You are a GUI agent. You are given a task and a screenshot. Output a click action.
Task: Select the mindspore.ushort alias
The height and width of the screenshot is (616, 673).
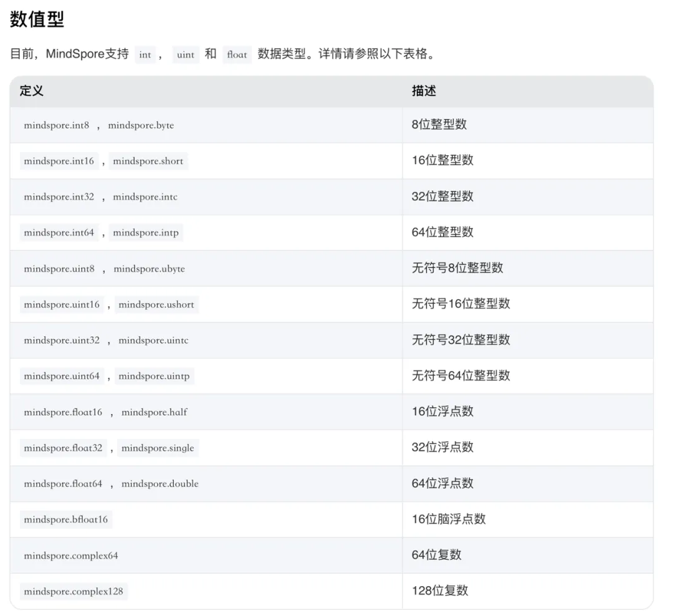[156, 305]
